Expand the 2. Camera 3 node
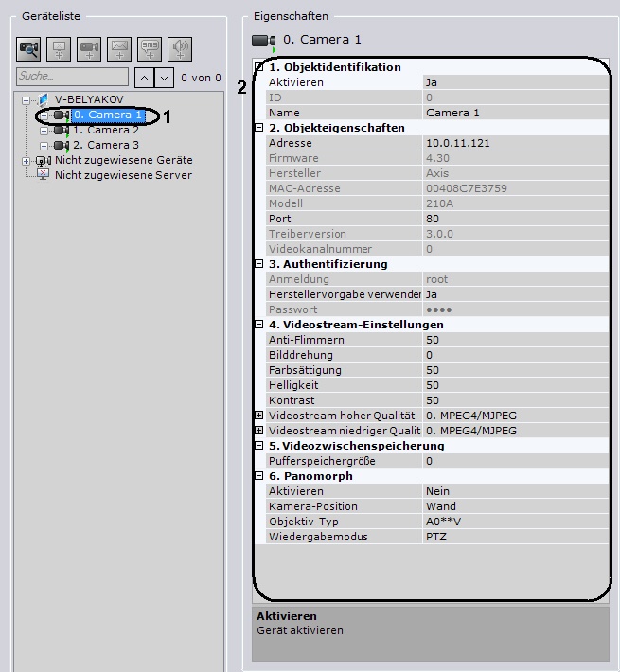Image resolution: width=620 pixels, height=672 pixels. (44, 146)
